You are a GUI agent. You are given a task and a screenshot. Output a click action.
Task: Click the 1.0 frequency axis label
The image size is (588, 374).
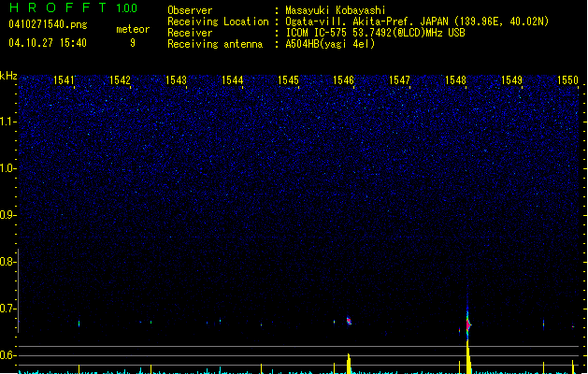click(8, 168)
